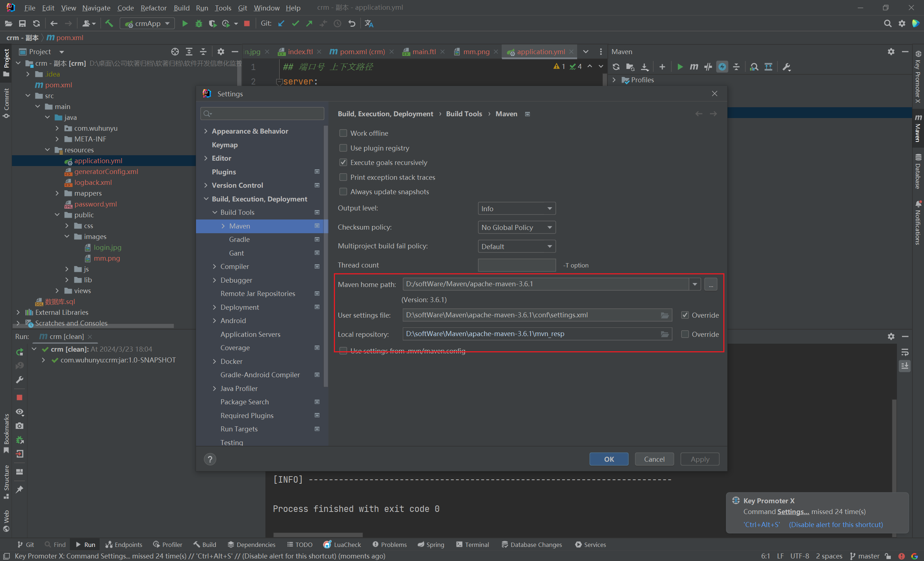924x561 pixels.
Task: Select Gradle in settings tree
Action: tap(239, 240)
